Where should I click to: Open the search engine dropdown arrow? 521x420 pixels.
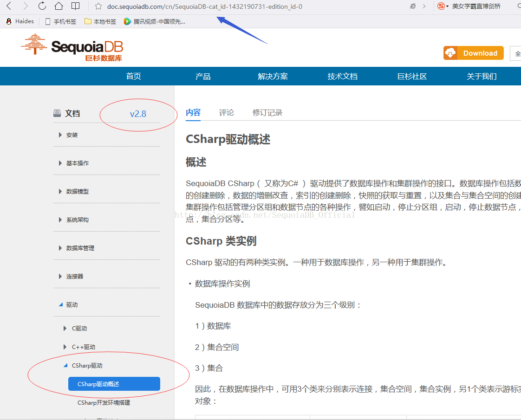pyautogui.click(x=447, y=6)
